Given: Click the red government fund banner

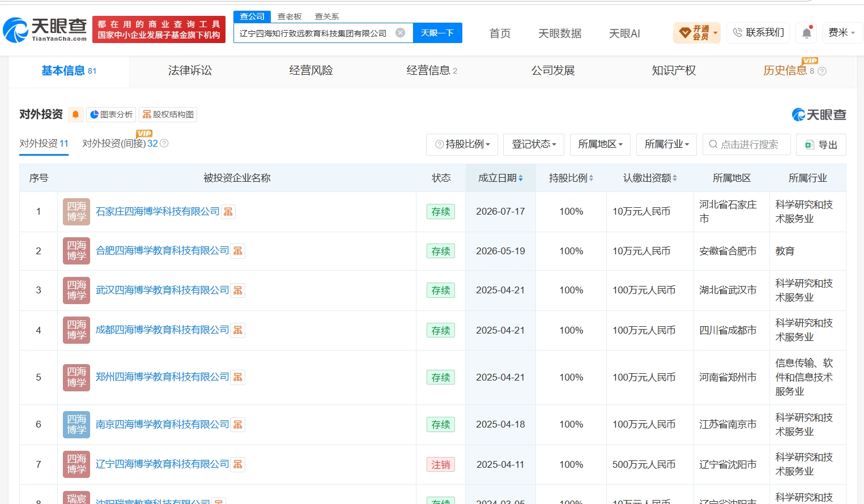Looking at the screenshot, I should [x=159, y=29].
